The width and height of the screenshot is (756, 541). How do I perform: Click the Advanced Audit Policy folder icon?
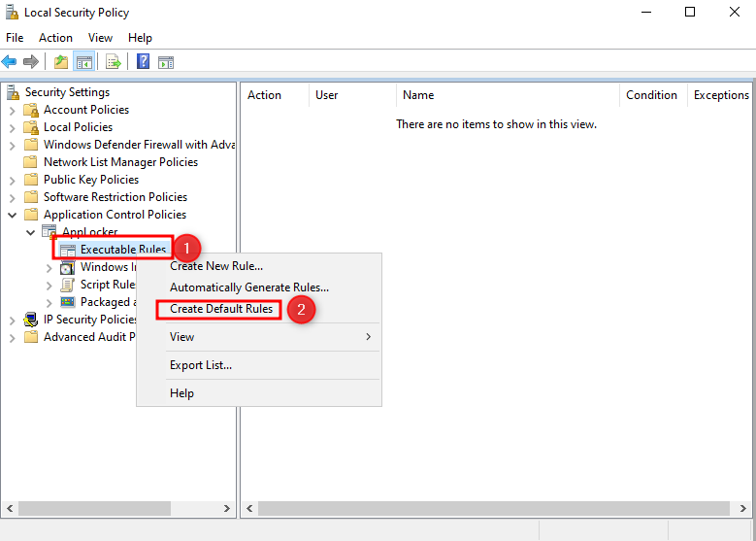pyautogui.click(x=31, y=336)
